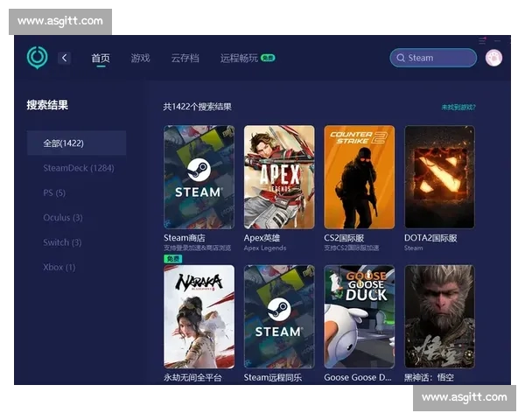The image size is (525, 420).
Task: Click the 未找到游戏? link
Action: (x=457, y=107)
